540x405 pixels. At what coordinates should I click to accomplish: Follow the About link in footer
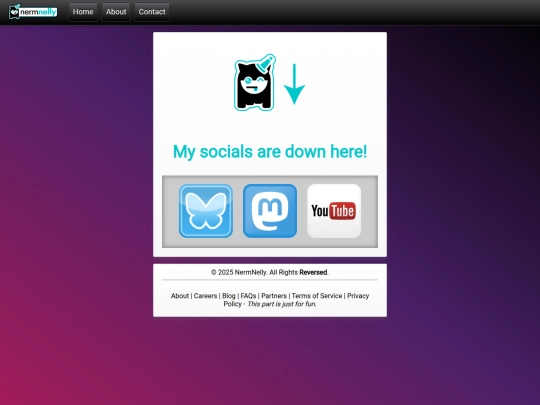(180, 296)
